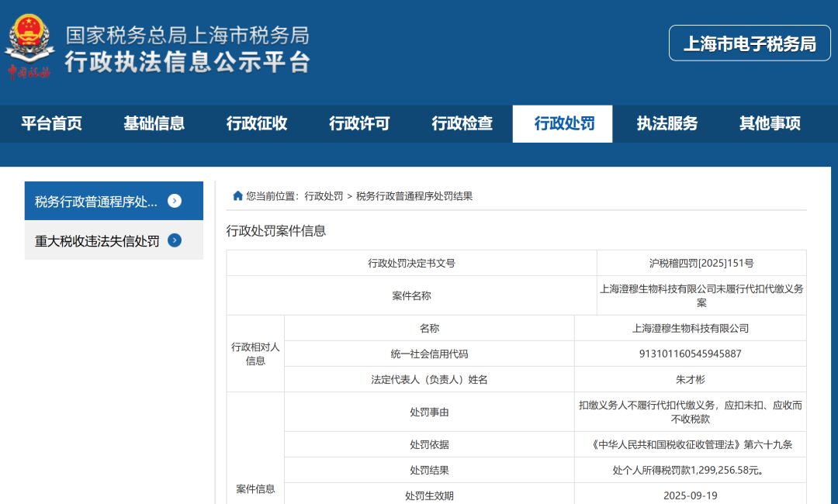Image resolution: width=838 pixels, height=504 pixels.
Task: Click label 处罚生效期
Action: tap(429, 496)
